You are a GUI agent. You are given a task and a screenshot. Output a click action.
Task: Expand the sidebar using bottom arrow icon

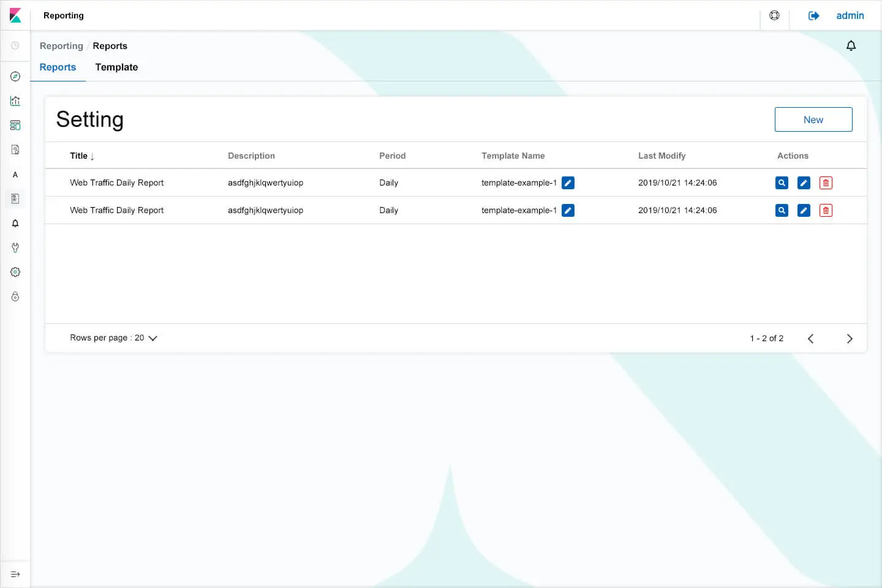tap(15, 575)
